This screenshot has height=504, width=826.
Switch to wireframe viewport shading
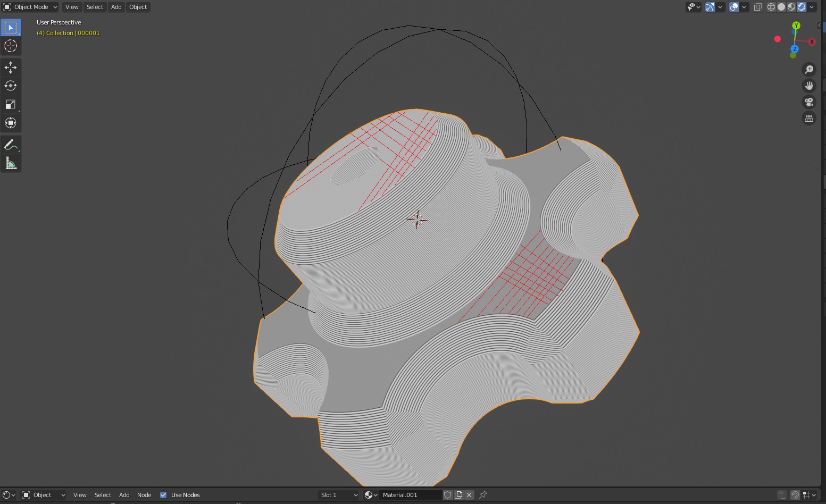[x=771, y=7]
